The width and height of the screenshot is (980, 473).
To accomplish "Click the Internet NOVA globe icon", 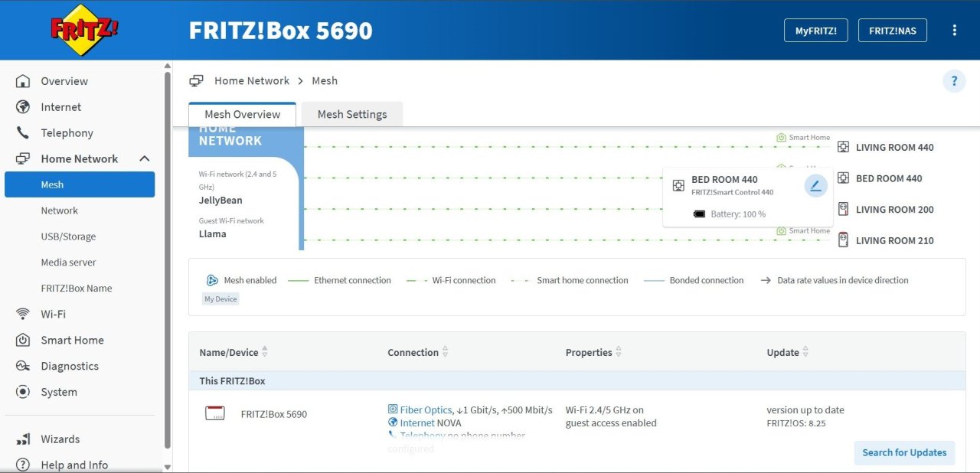I will (393, 422).
